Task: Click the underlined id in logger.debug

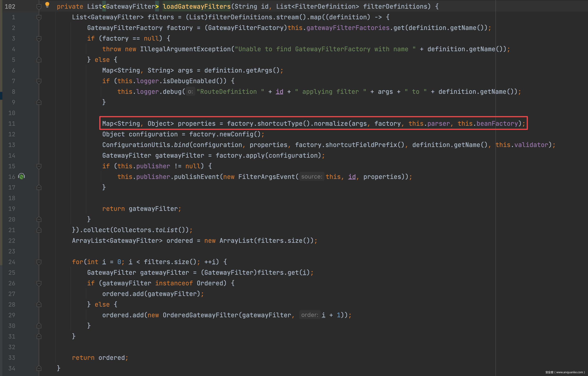Action: (279, 92)
